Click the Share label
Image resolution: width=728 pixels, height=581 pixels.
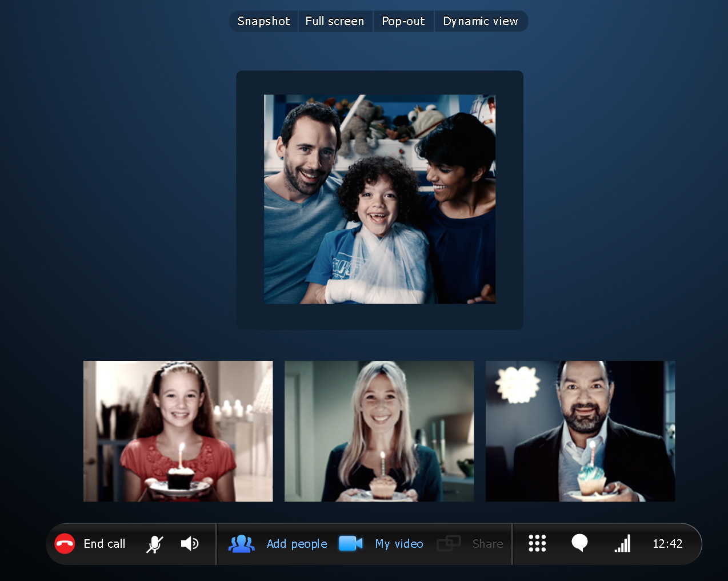pyautogui.click(x=487, y=544)
